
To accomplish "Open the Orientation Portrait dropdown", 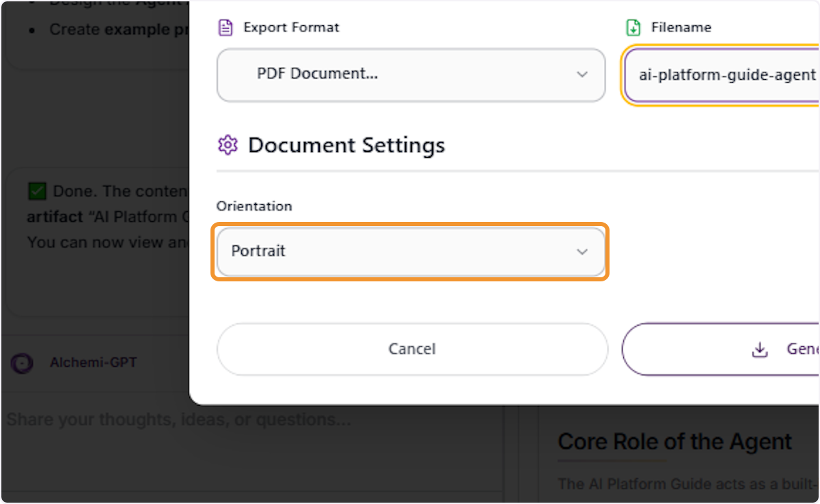I will click(411, 251).
